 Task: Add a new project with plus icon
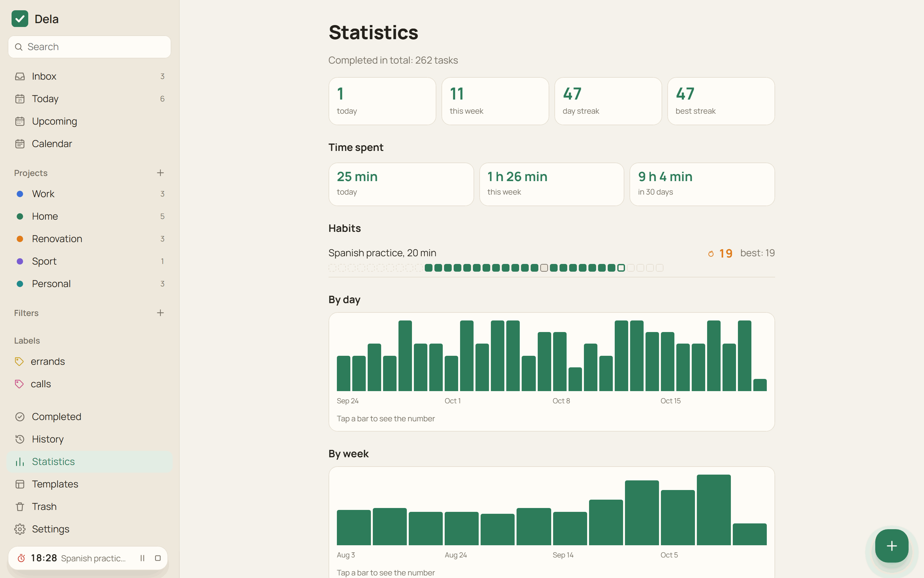pos(160,173)
